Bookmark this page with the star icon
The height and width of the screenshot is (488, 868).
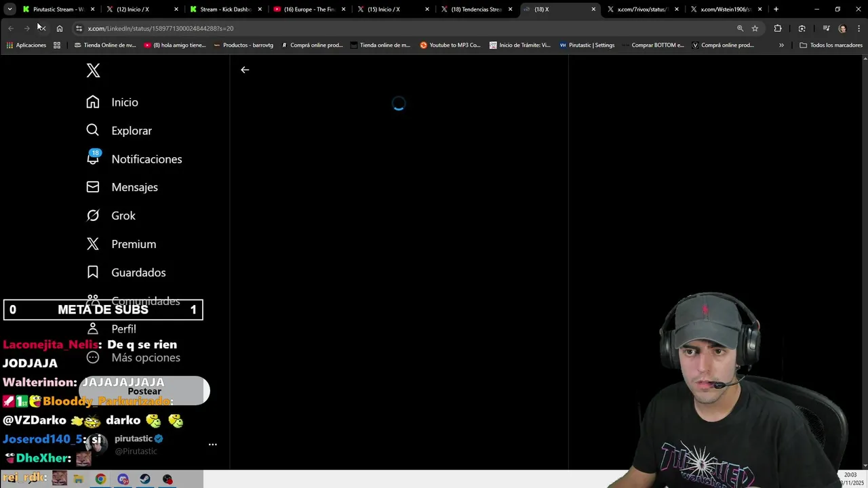tap(755, 28)
